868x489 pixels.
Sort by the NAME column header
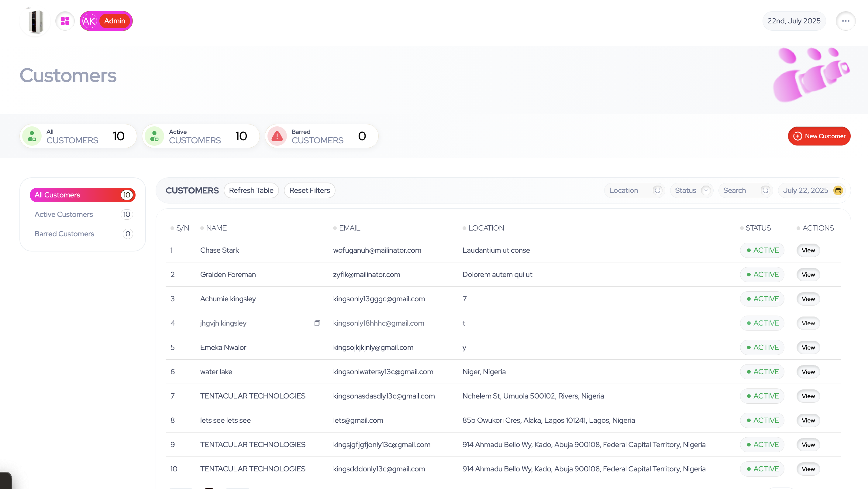pos(216,228)
